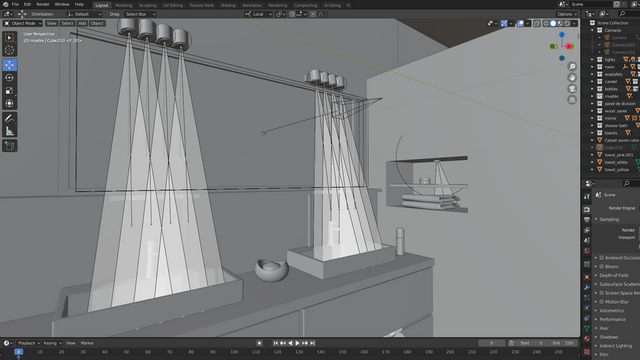Enable the Bloom checkbox
The height and width of the screenshot is (360, 640).
(x=601, y=267)
